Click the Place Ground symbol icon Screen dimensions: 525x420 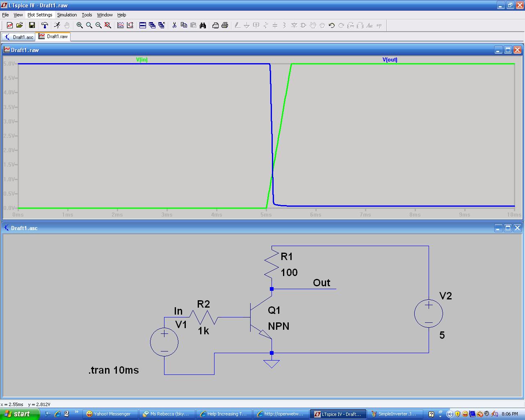pos(247,25)
